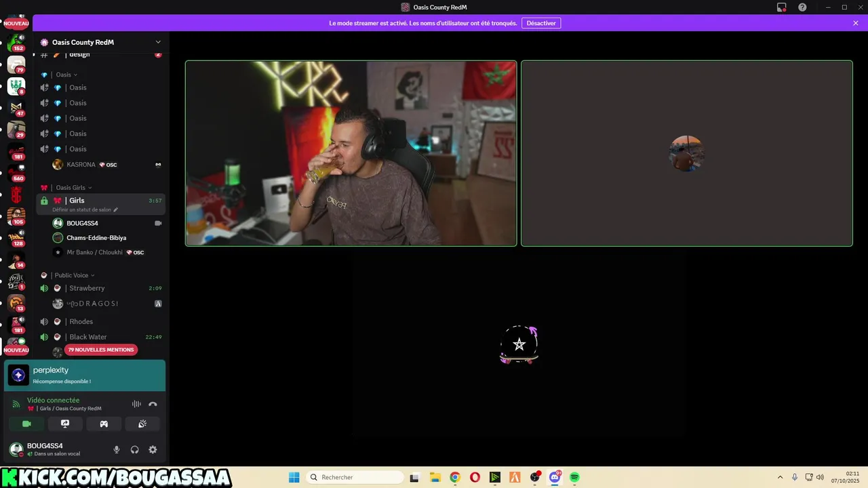This screenshot has height=488, width=868.
Task: Start screen sharing from the voice panel
Action: point(65,424)
